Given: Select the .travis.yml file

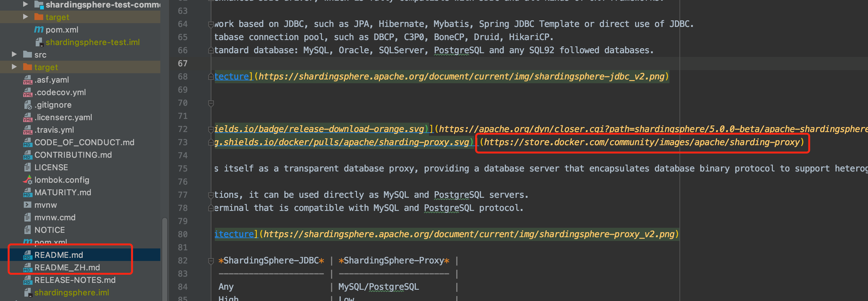Looking at the screenshot, I should 54,130.
